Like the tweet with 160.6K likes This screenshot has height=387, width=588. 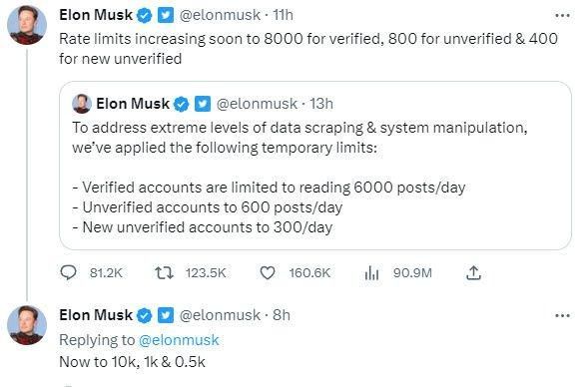click(x=268, y=272)
